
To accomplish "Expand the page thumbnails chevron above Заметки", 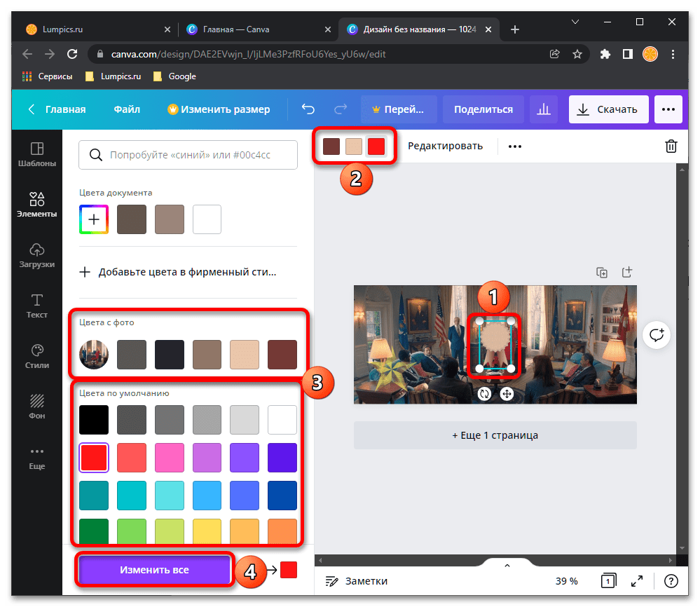I will pyautogui.click(x=507, y=566).
